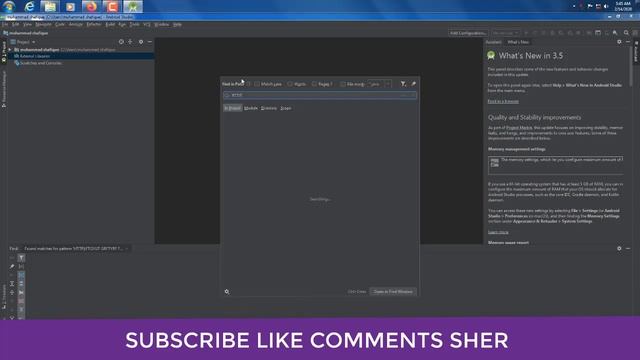Select External Libraries in project tree
Image resolution: width=640 pixels, height=360 pixels.
tap(35, 56)
